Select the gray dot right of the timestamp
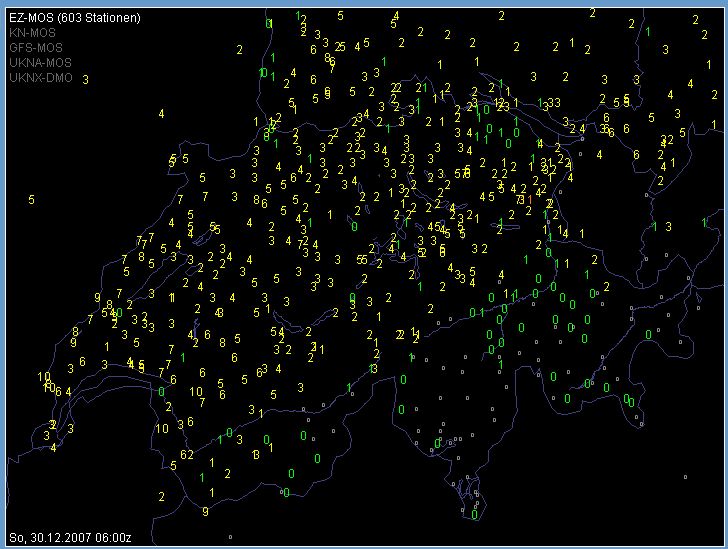 click(x=230, y=537)
